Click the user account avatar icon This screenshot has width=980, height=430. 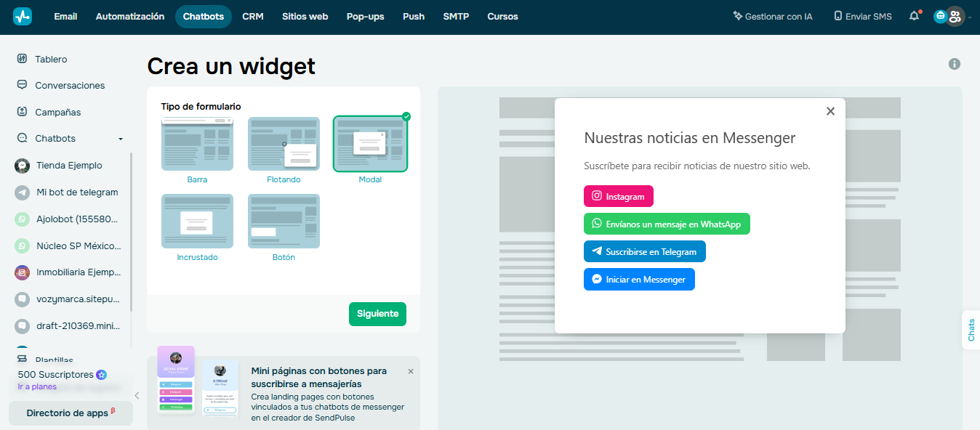coord(955,16)
